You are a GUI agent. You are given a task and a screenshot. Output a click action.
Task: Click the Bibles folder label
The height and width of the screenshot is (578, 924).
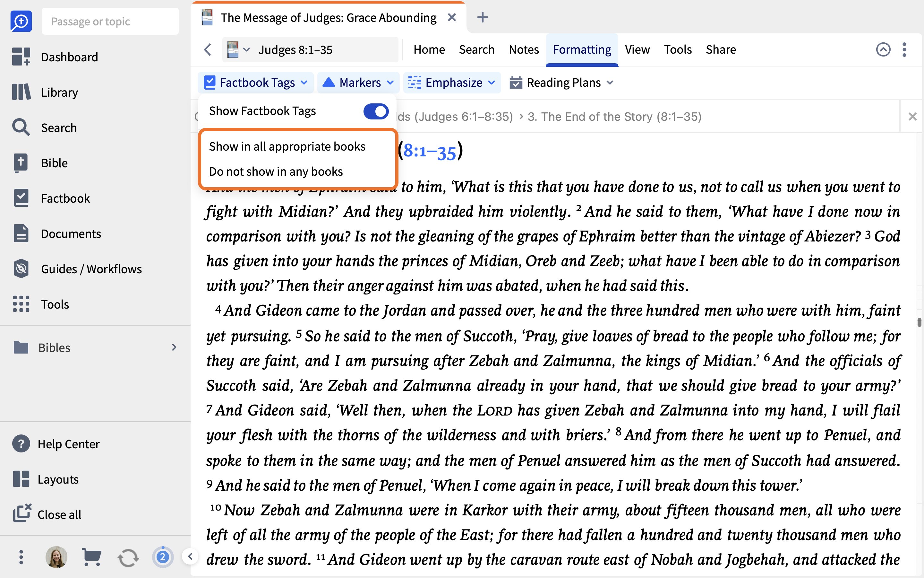click(x=54, y=347)
